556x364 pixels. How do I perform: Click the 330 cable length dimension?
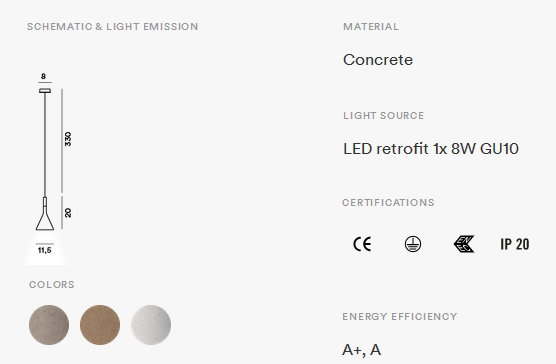[68, 139]
